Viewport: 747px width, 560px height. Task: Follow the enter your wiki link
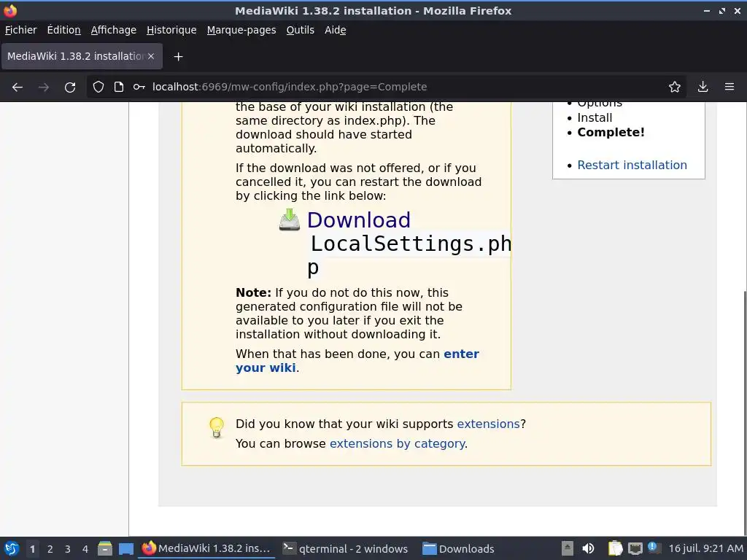tap(357, 361)
